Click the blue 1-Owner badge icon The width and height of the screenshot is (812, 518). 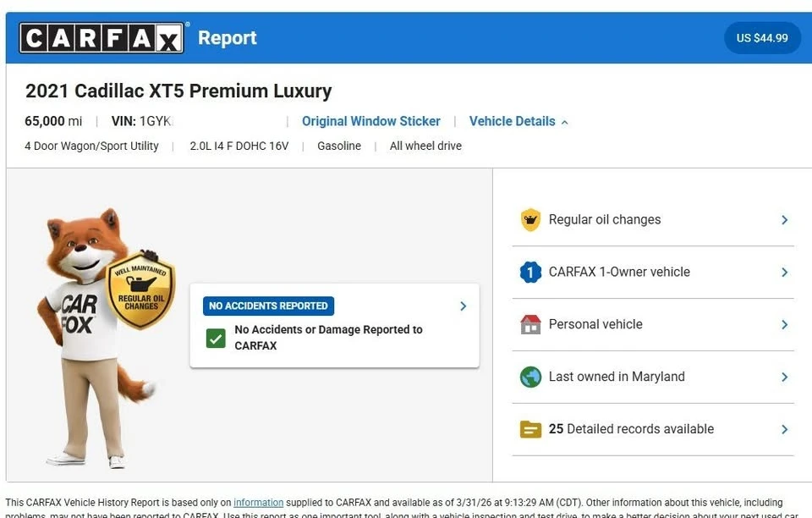pyautogui.click(x=530, y=272)
